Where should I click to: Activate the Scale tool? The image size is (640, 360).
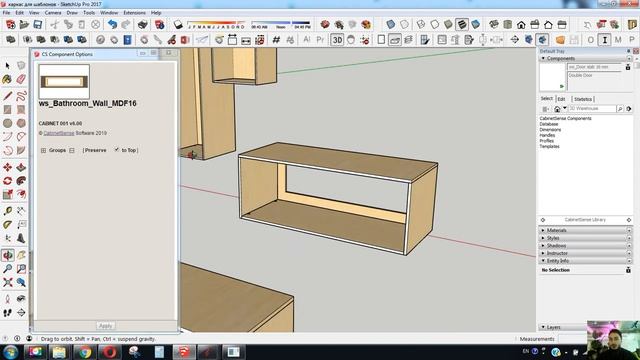point(7,194)
